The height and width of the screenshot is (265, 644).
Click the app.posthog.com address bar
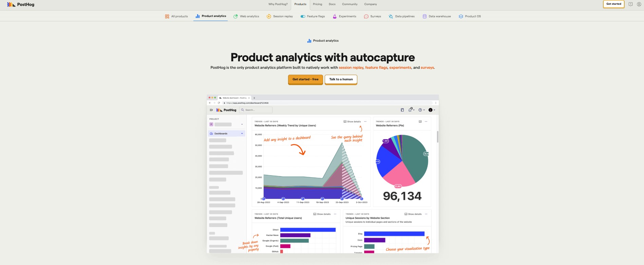[x=327, y=103]
